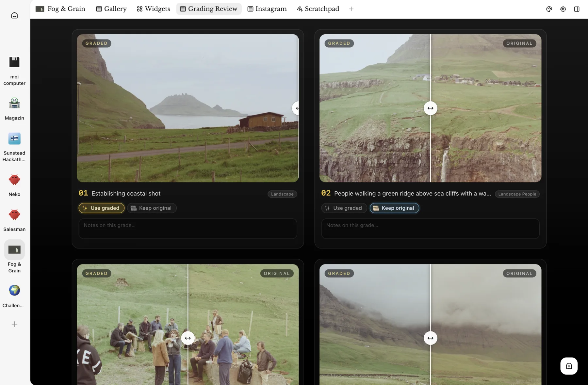Open the Magazin workspace

coord(14,109)
